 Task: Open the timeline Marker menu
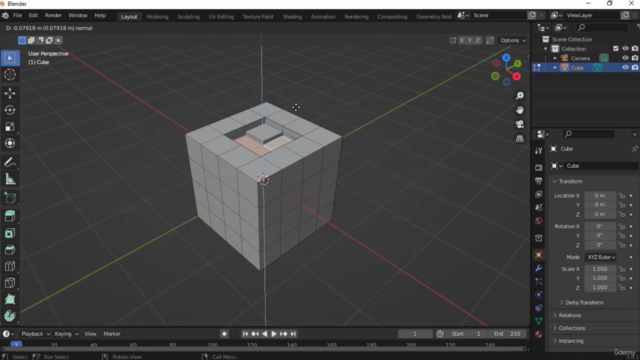(x=112, y=334)
